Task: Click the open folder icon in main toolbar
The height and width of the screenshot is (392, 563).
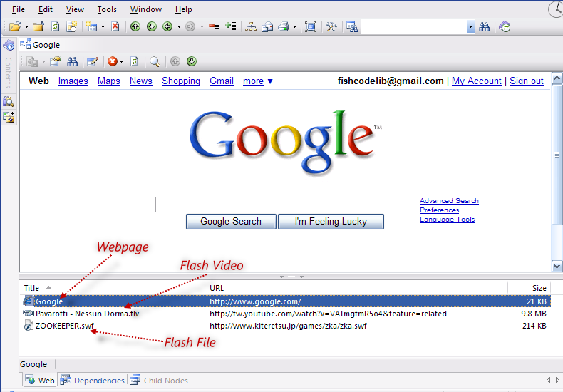Action: point(15,26)
